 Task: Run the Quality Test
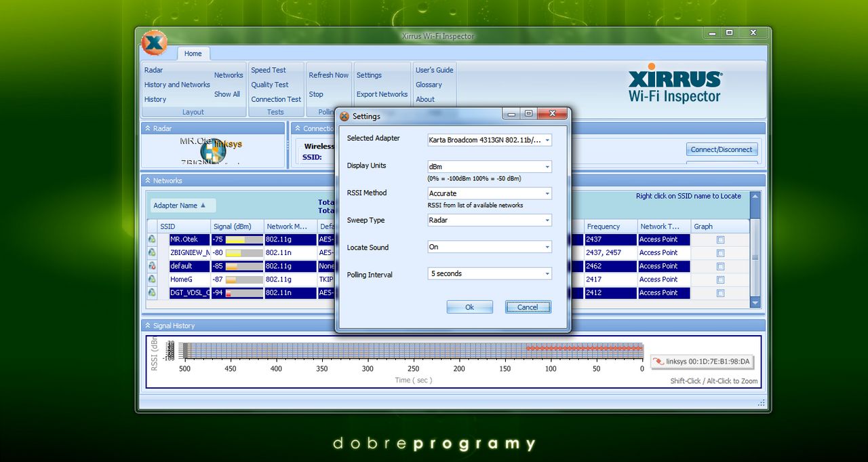[x=270, y=85]
